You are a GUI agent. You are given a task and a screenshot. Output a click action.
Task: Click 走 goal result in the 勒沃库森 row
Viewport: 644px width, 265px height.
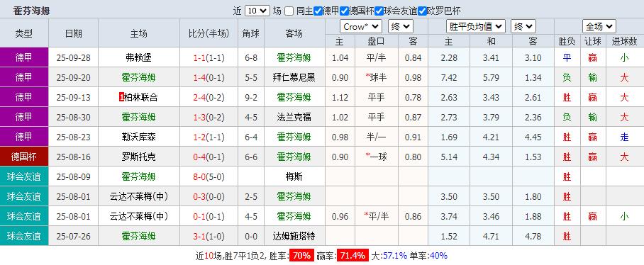[624, 137]
